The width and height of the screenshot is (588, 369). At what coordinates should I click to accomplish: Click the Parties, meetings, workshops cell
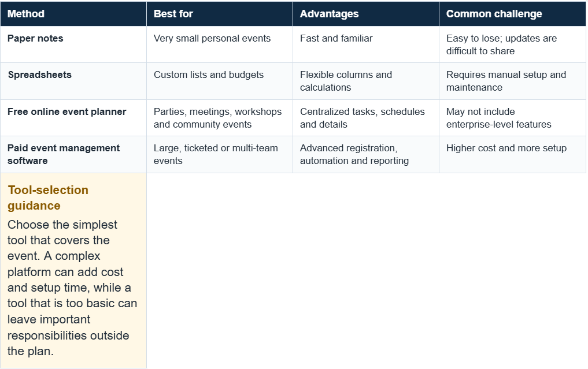click(x=220, y=118)
